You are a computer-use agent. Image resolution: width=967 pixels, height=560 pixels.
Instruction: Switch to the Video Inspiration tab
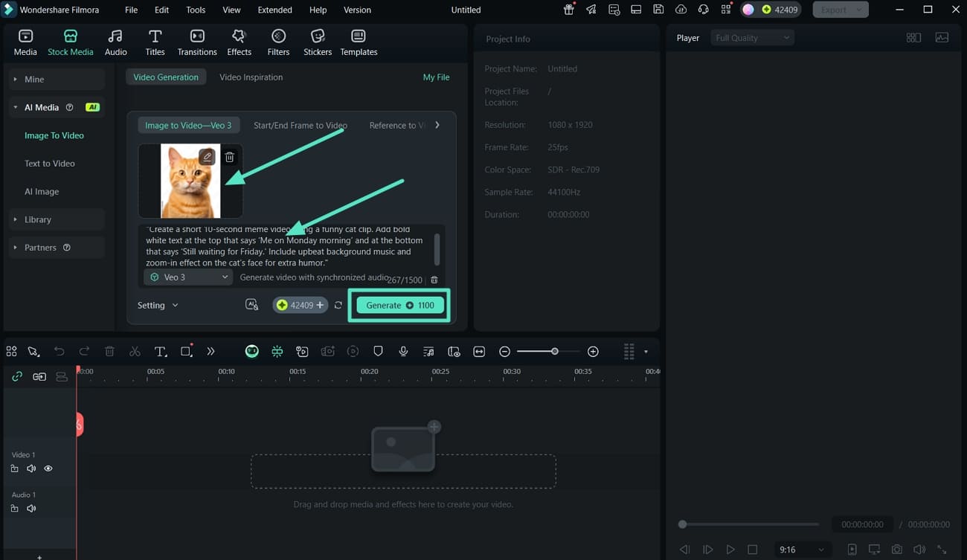pos(251,77)
